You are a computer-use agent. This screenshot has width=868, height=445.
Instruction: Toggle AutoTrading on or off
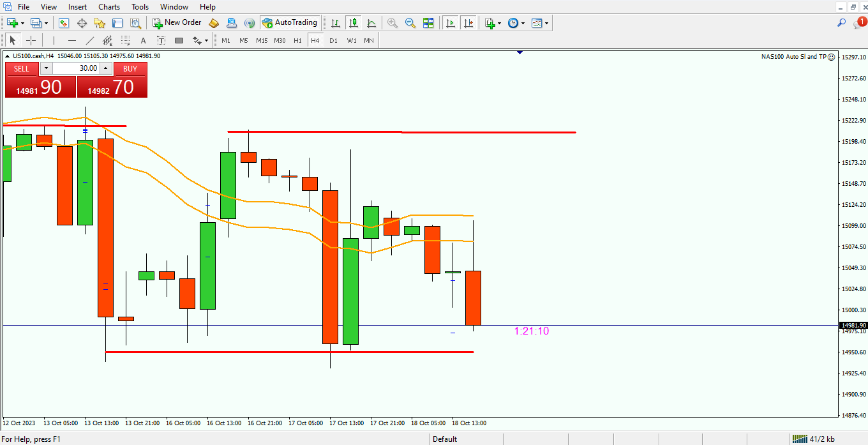(x=290, y=23)
